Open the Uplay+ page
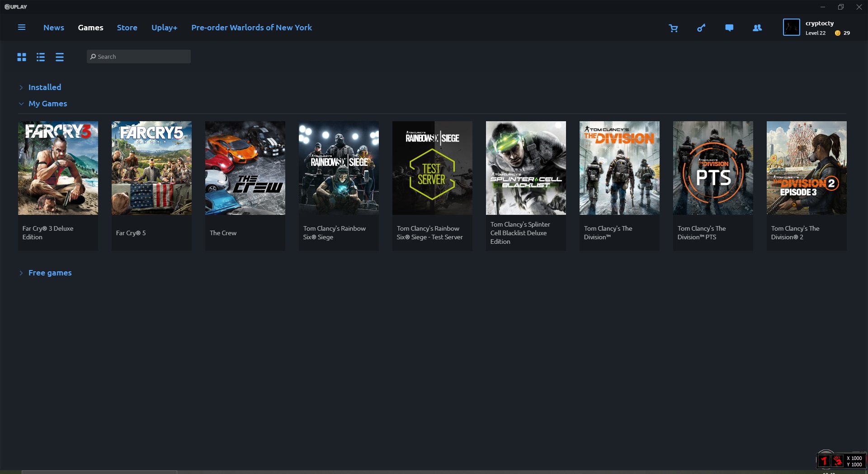The image size is (868, 474). pyautogui.click(x=165, y=28)
